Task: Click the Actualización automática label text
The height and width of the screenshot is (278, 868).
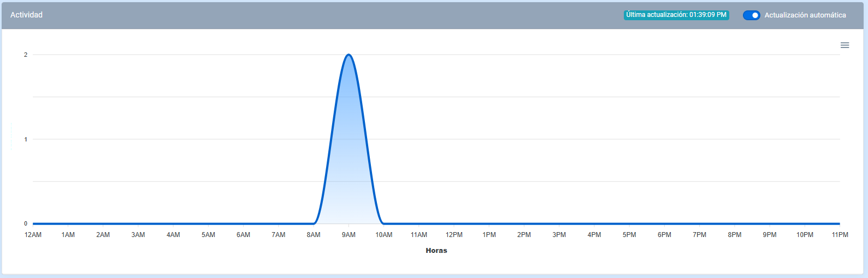Action: point(805,15)
